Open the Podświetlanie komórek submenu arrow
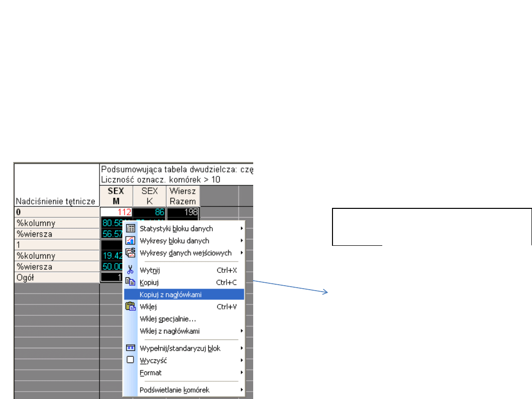 tap(242, 390)
